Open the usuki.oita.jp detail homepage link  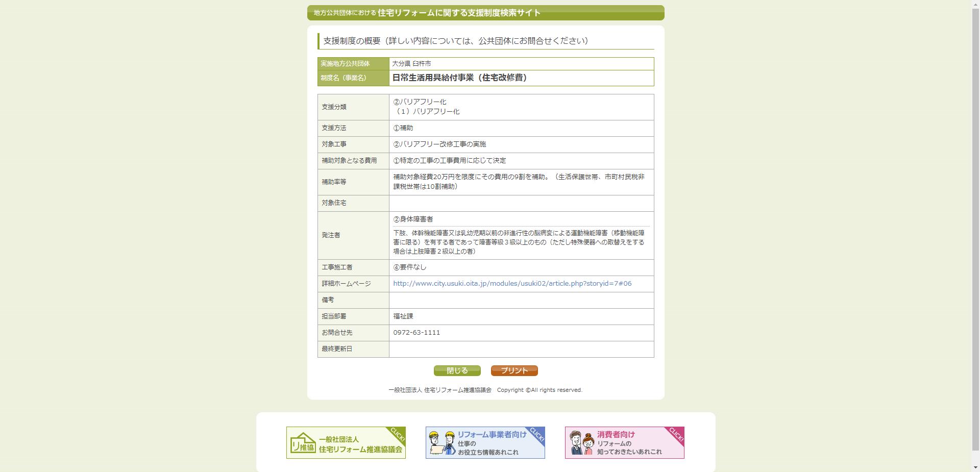coord(511,283)
